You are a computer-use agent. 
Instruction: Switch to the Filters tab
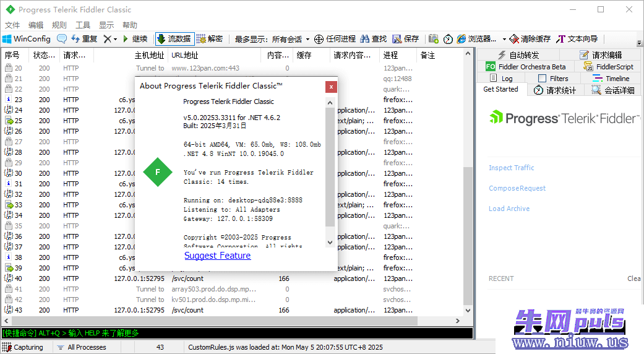tap(553, 79)
